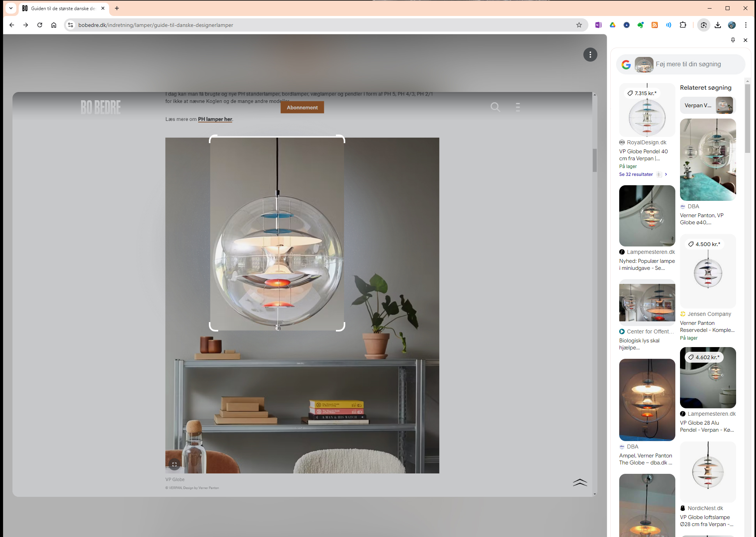Expand image to fullscreen icon
Viewport: 756px width, 537px height.
[174, 464]
